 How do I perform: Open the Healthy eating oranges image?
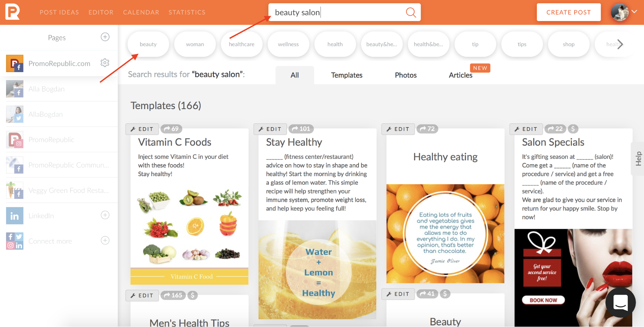tap(445, 233)
